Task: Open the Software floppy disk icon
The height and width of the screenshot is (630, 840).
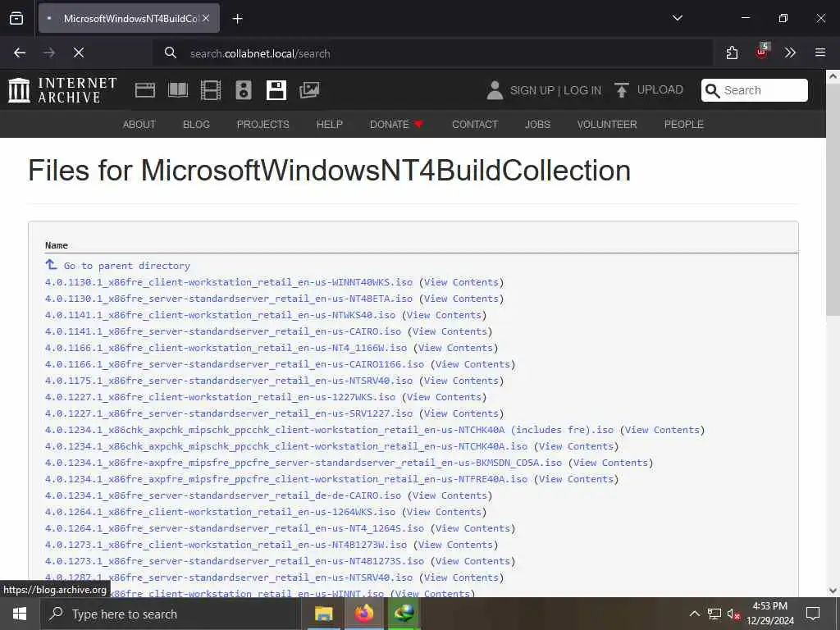Action: point(276,90)
